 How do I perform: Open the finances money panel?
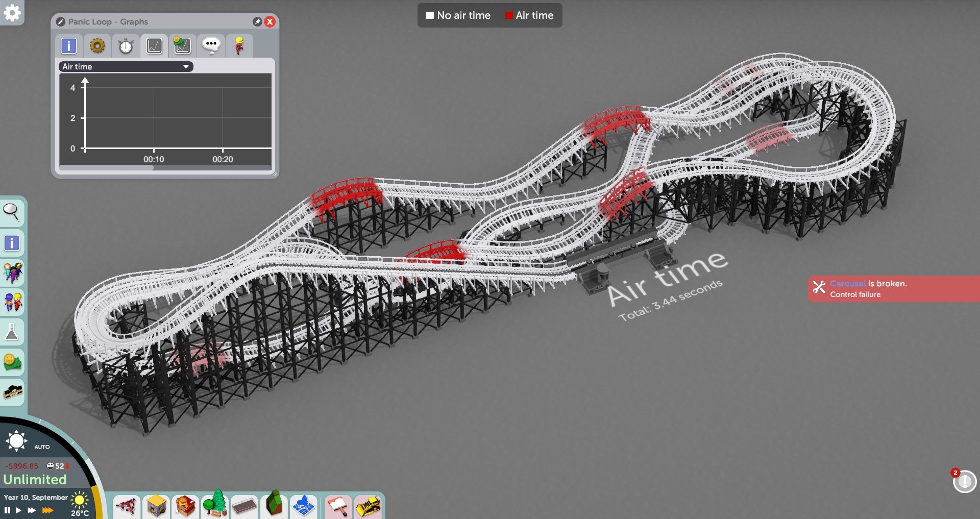[x=12, y=362]
